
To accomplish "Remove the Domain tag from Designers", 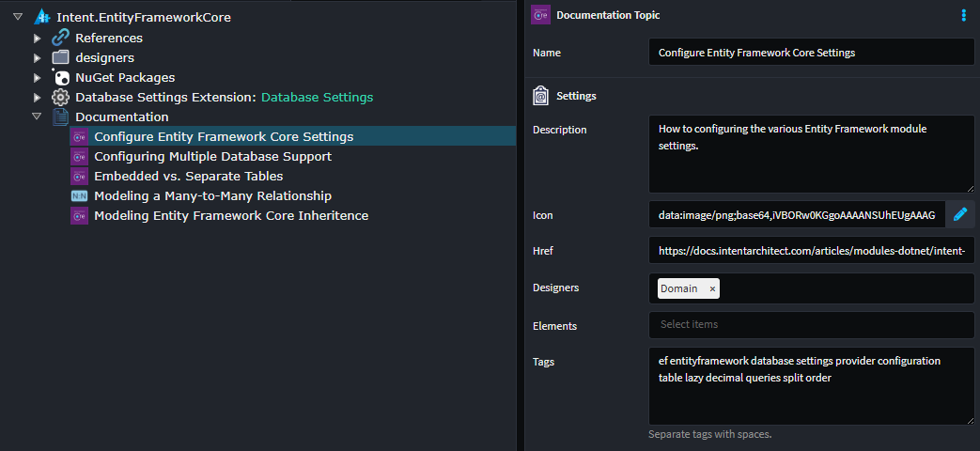I will (712, 289).
